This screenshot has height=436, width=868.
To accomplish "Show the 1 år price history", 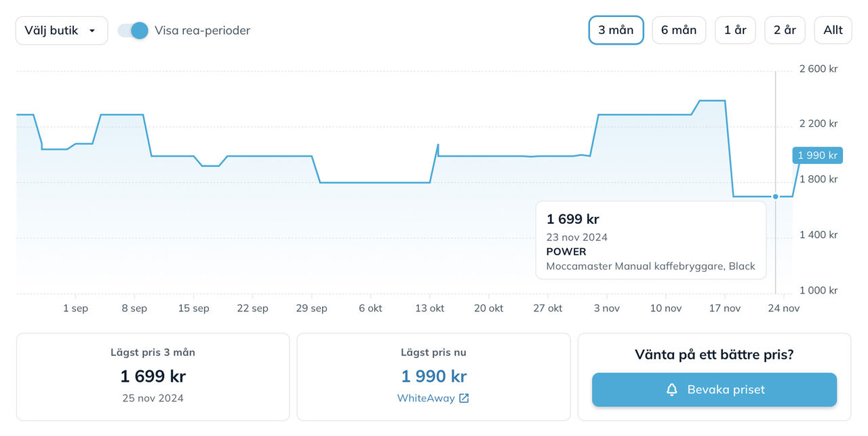I will tap(735, 31).
